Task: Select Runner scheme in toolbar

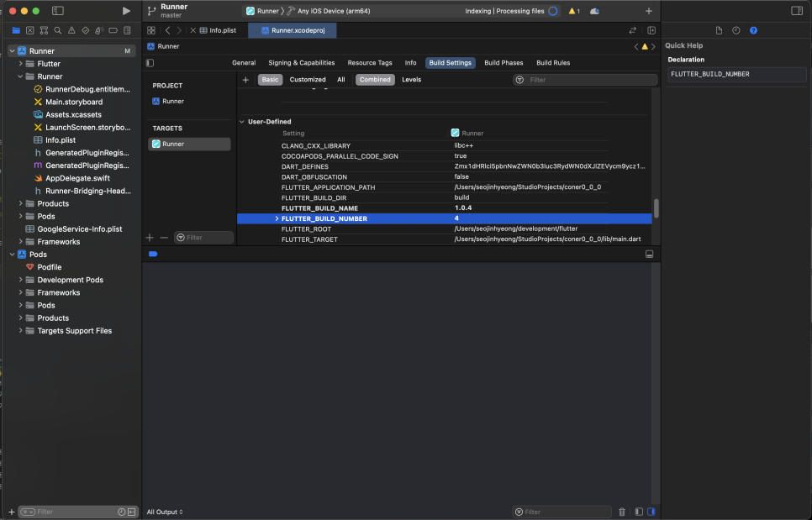Action: (x=262, y=11)
